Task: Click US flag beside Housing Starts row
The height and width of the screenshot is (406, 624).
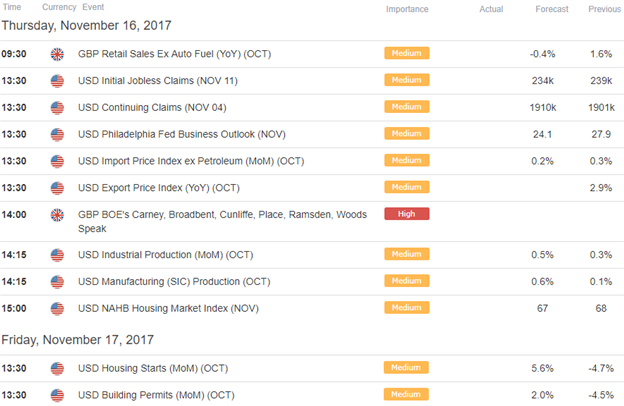Action: (x=57, y=369)
